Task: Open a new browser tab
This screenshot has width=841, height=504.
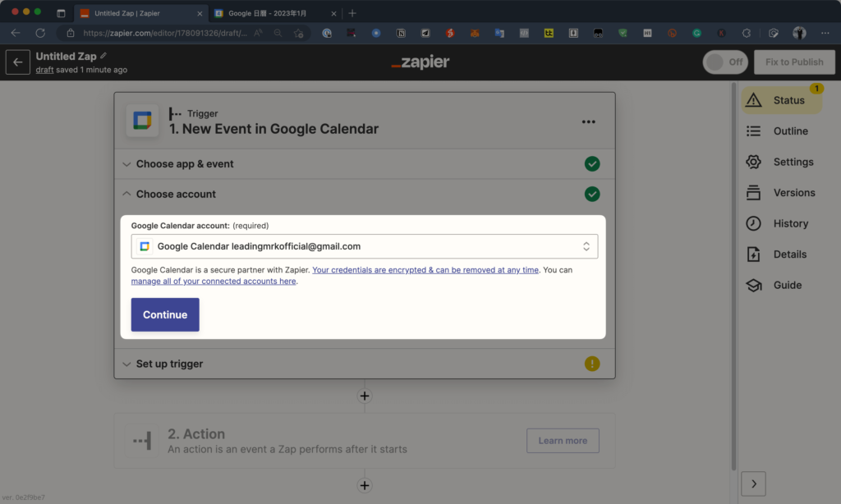Action: coord(352,13)
